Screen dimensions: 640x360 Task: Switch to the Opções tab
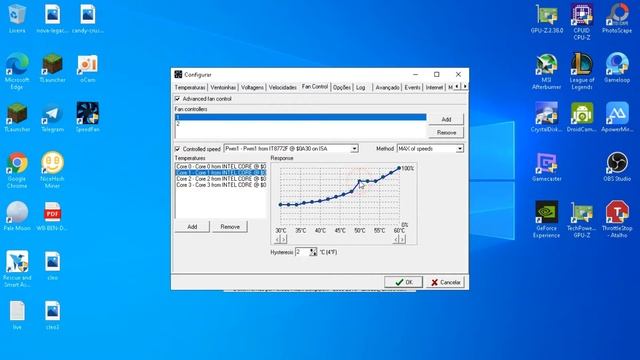pos(342,87)
